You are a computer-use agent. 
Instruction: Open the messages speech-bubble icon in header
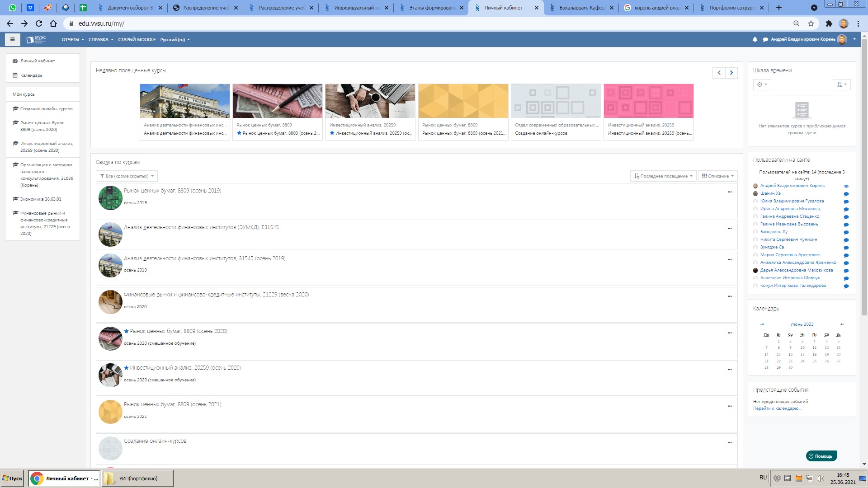[x=765, y=39]
